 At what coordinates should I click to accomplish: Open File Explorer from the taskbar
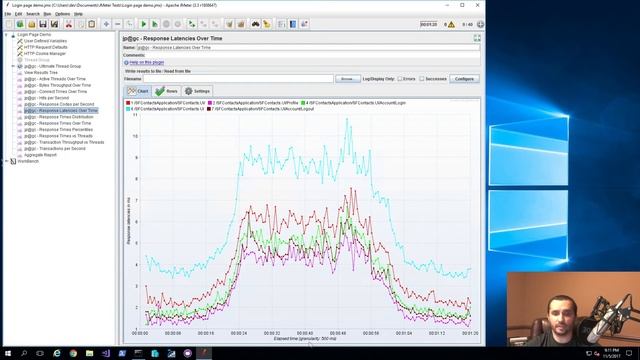(x=89, y=353)
